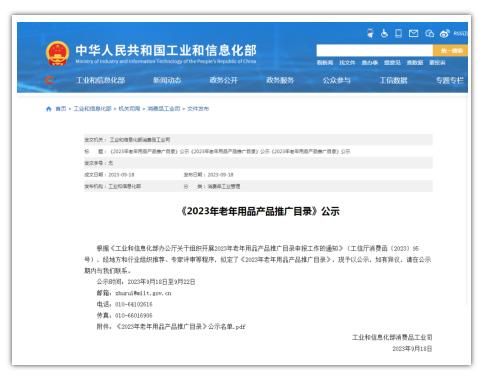This screenshot has height=381, width=482.
Task: Click the site title 中华人民共和国工业和信息化部
Action: coord(166,51)
